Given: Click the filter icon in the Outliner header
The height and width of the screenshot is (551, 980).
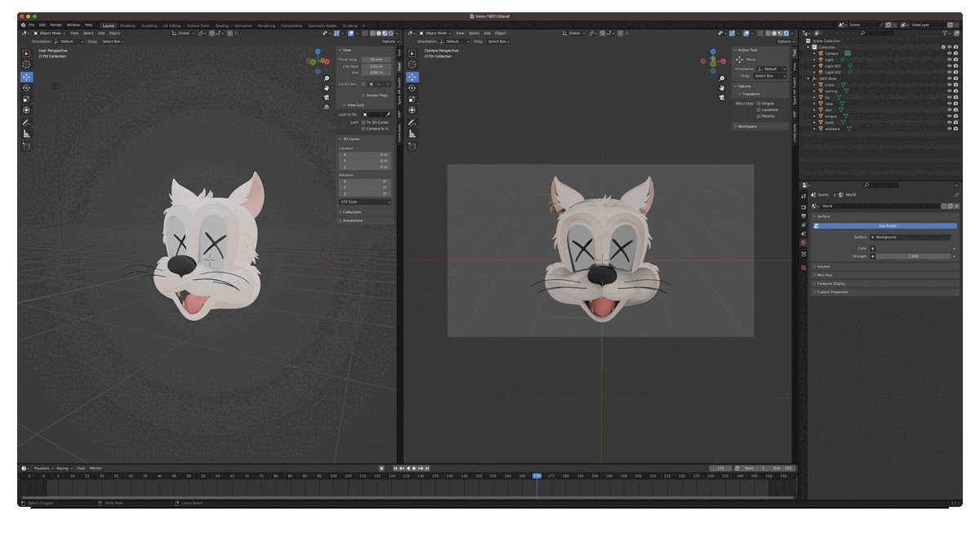Looking at the screenshot, I should point(944,33).
